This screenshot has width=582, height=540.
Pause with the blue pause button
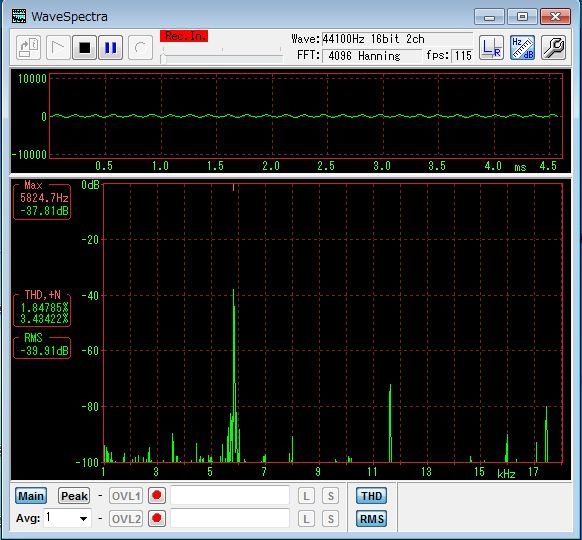coord(111,48)
